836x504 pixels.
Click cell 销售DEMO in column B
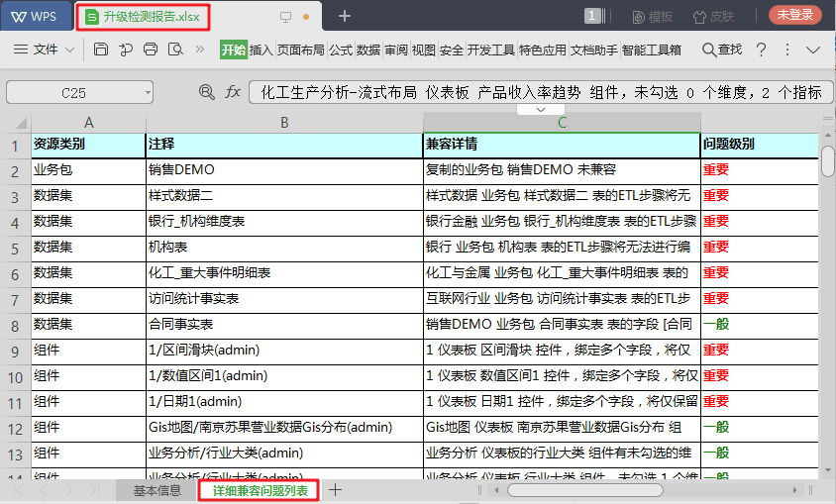point(284,171)
